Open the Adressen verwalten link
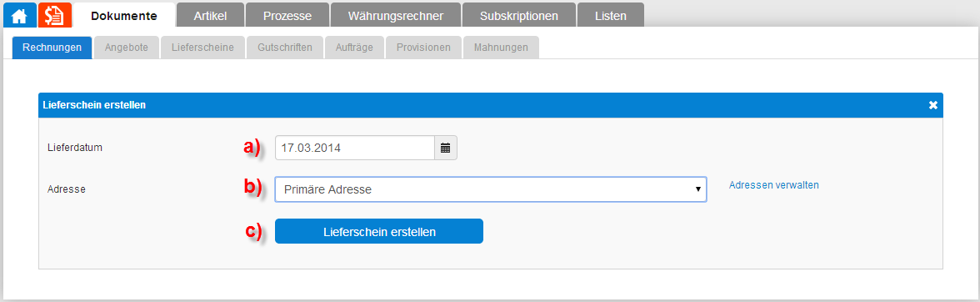 pyautogui.click(x=773, y=185)
